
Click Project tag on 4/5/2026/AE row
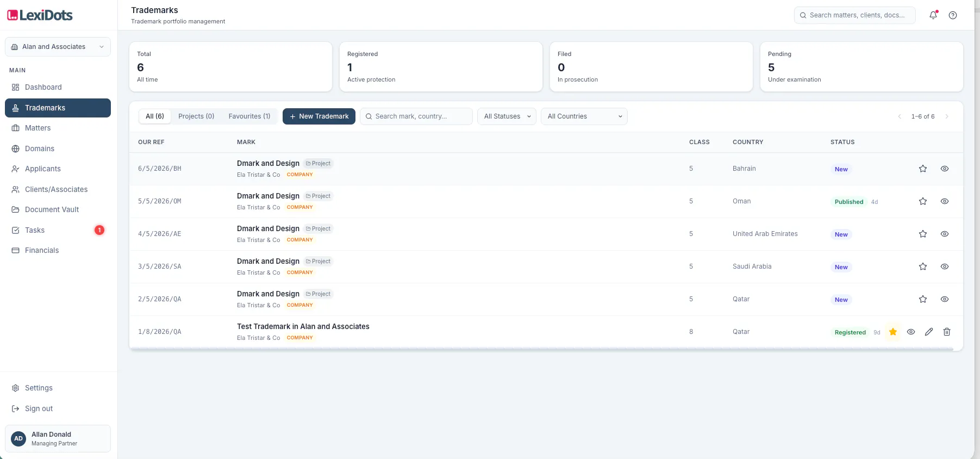[318, 228]
